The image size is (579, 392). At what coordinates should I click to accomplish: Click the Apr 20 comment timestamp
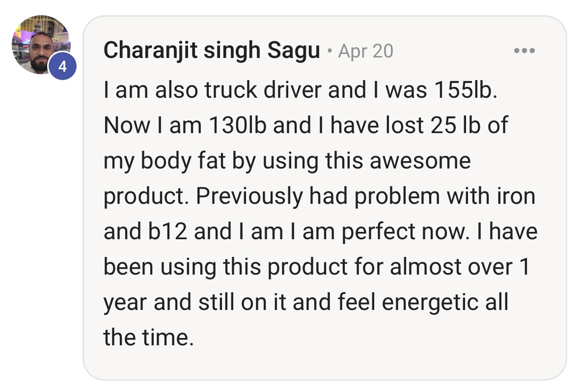tap(365, 51)
